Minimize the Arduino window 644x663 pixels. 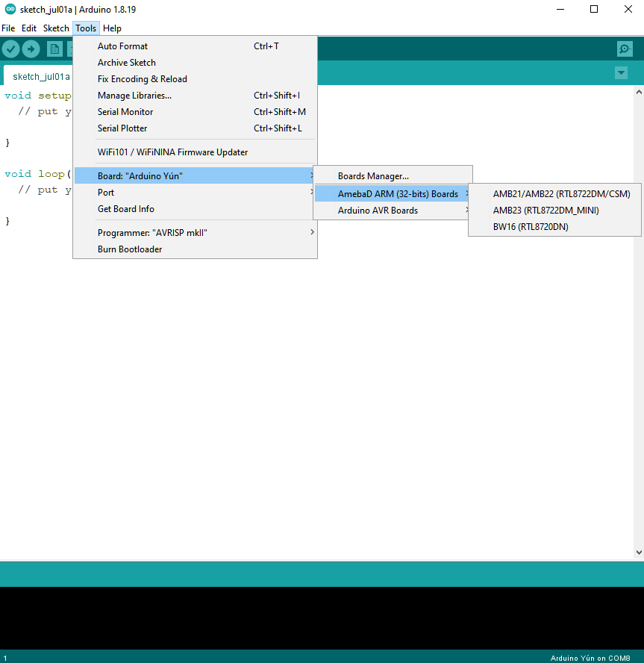point(560,9)
